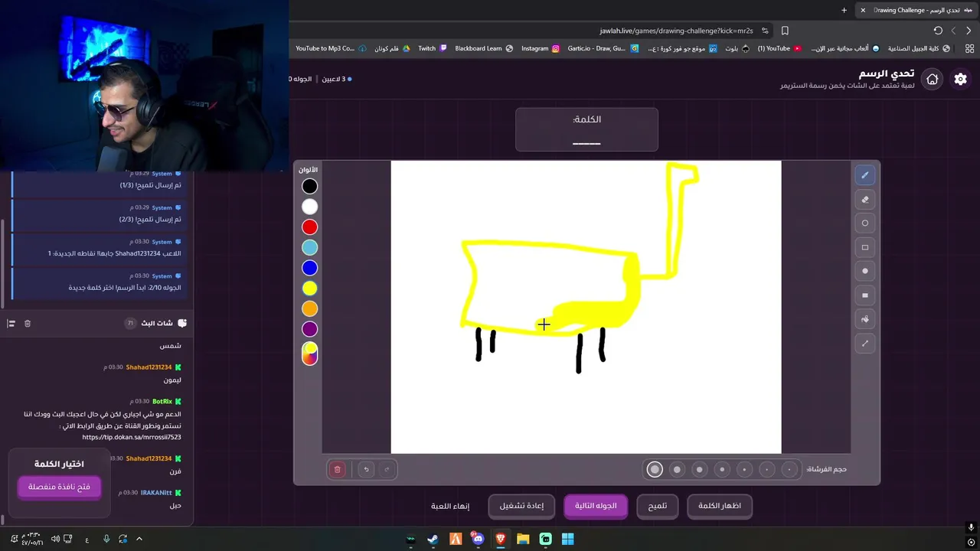Open the YouTube bookmark
This screenshot has width=980, height=551.
tap(779, 48)
